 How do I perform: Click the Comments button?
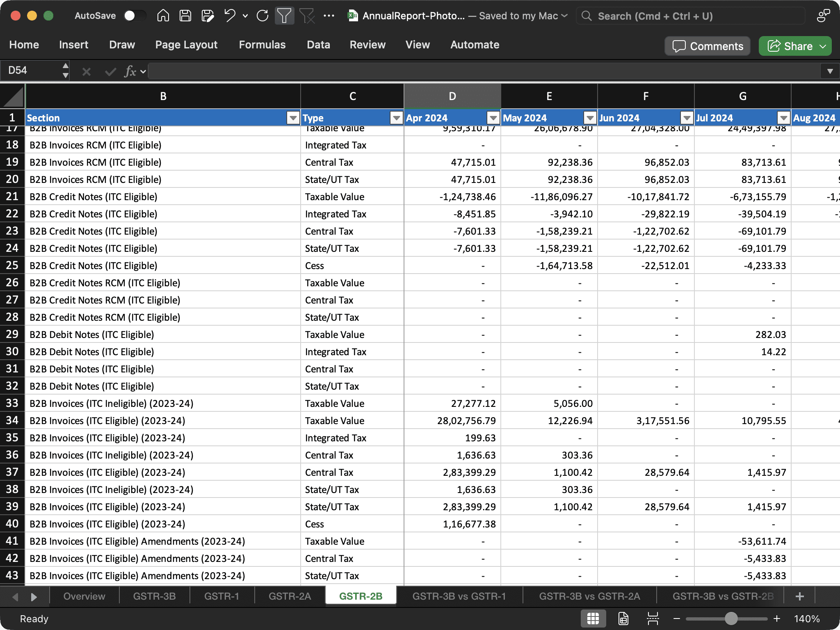click(x=708, y=46)
